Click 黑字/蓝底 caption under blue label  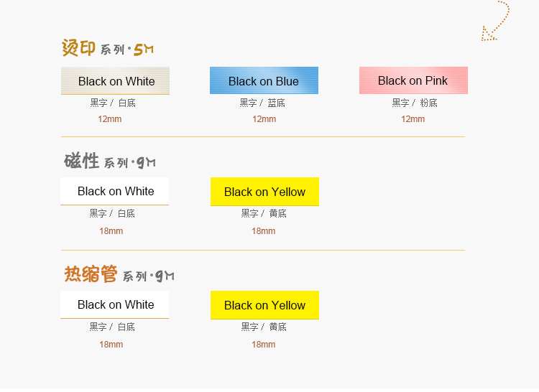tap(262, 103)
